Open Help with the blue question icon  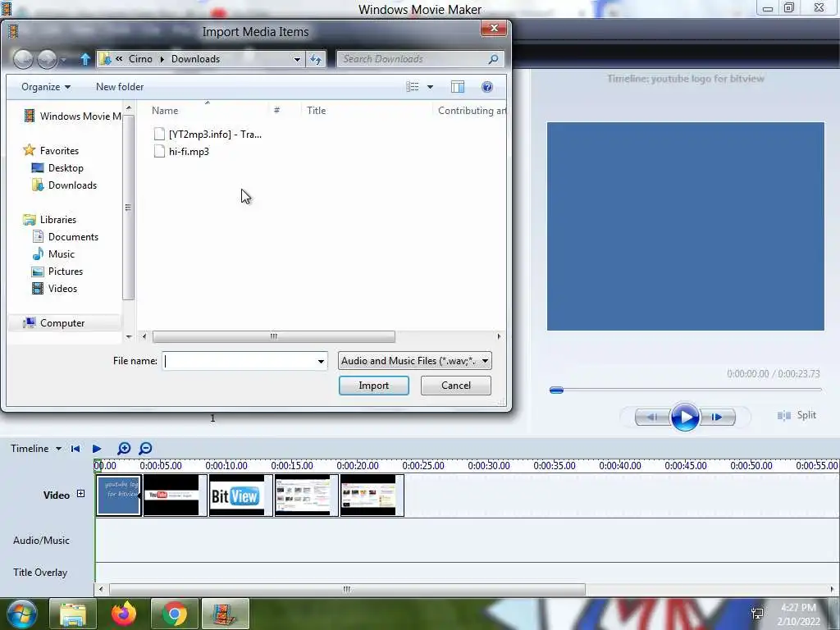pos(487,87)
